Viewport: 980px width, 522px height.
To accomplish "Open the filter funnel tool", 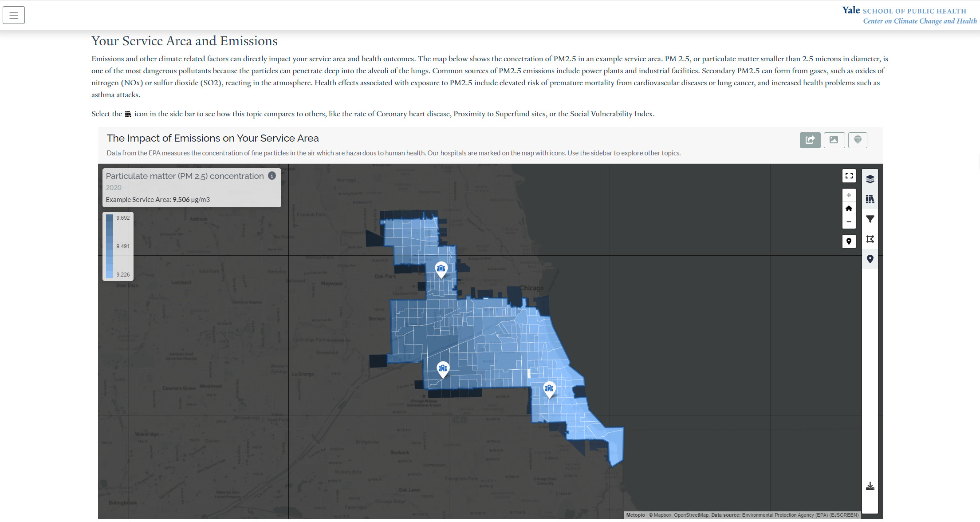I will [870, 219].
